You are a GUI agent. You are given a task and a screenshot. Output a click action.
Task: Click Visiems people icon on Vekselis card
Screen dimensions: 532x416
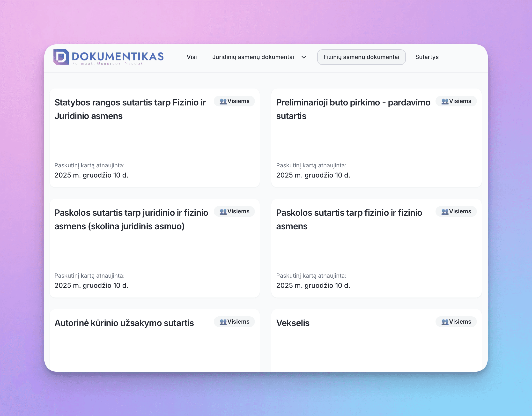click(x=444, y=322)
